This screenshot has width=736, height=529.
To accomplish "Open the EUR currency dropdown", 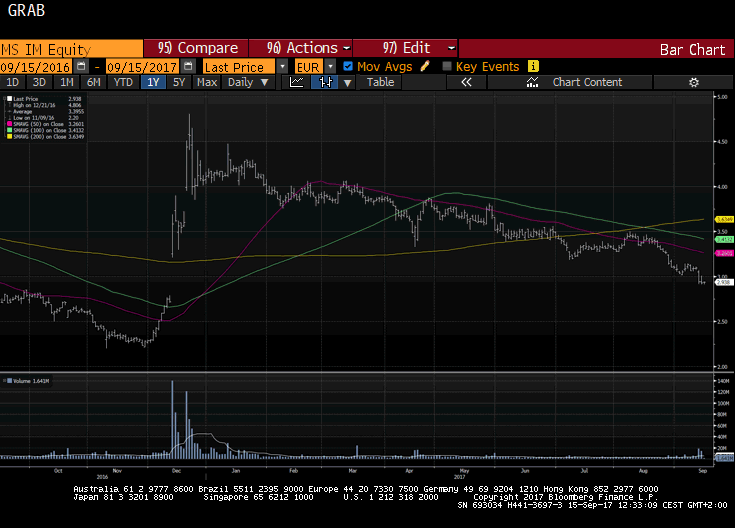I will coord(328,67).
